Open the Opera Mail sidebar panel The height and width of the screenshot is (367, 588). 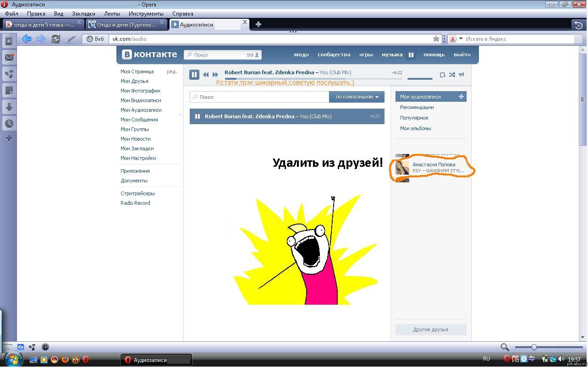click(9, 57)
